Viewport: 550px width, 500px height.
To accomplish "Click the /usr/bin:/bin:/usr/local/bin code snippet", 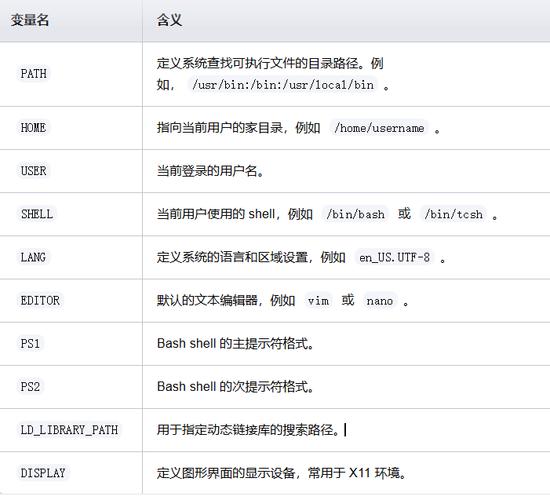I will pos(283,85).
